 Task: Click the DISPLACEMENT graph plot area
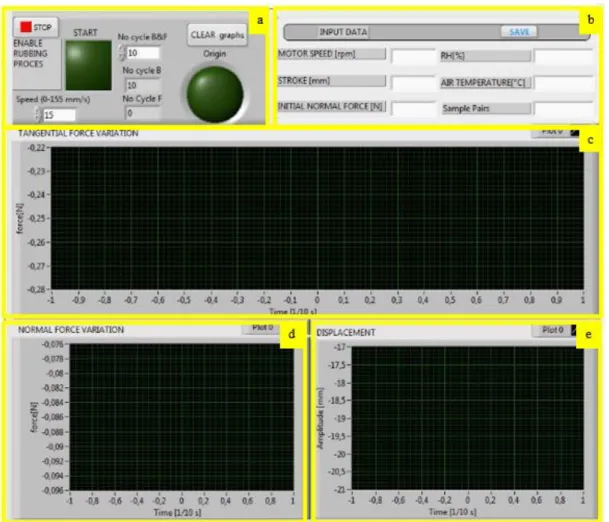pyautogui.click(x=468, y=418)
